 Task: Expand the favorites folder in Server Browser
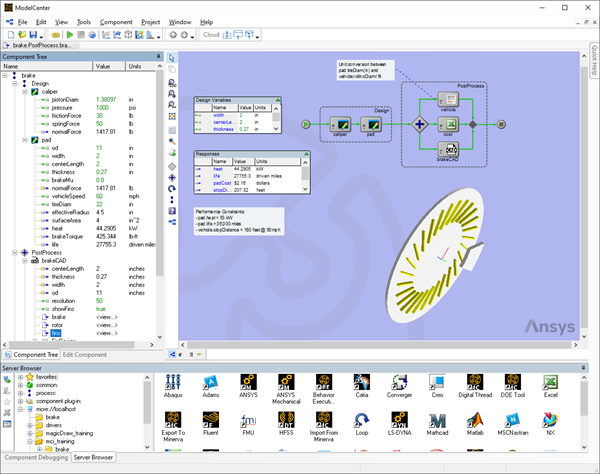[22, 377]
